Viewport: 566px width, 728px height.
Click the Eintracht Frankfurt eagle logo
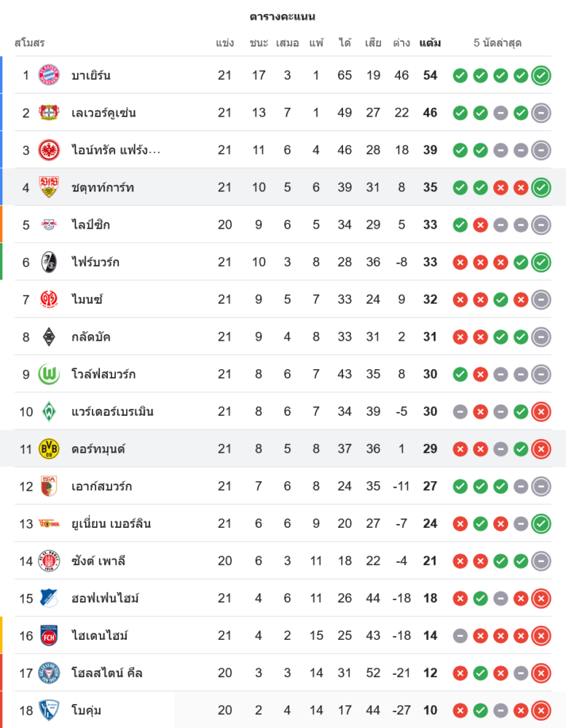pyautogui.click(x=49, y=150)
